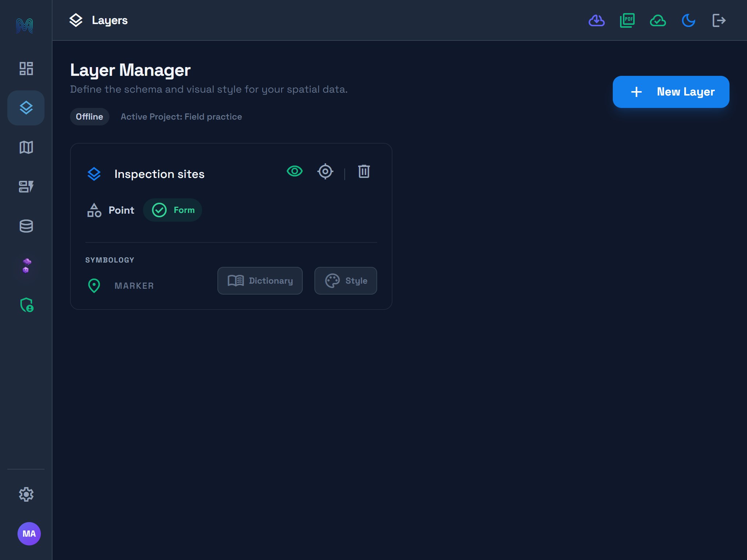Open the server lightning icon in sidebar
The image size is (747, 560).
tap(26, 187)
